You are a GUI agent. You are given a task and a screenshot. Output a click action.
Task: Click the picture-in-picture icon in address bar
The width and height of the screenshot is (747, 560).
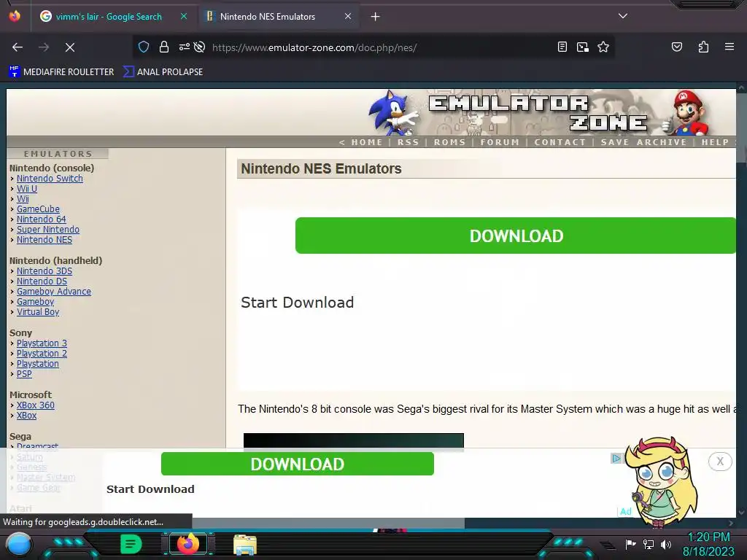(583, 47)
